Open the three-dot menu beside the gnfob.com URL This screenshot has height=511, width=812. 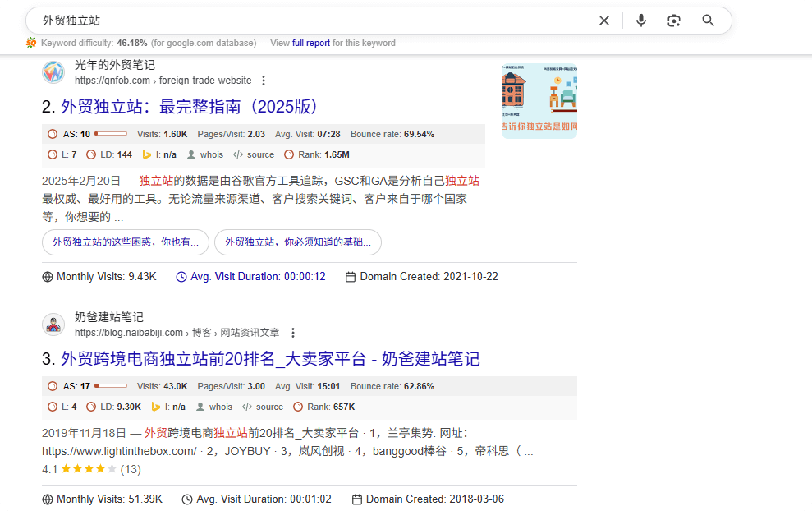coord(264,81)
